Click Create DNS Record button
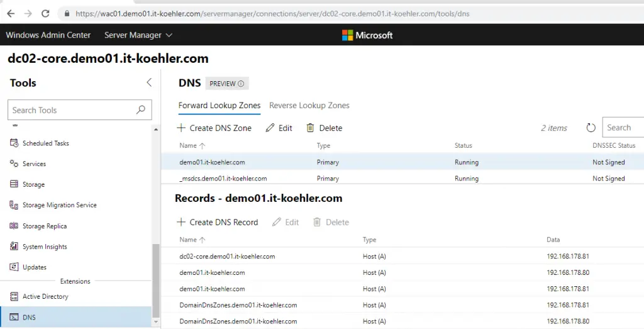The height and width of the screenshot is (329, 644). point(218,223)
